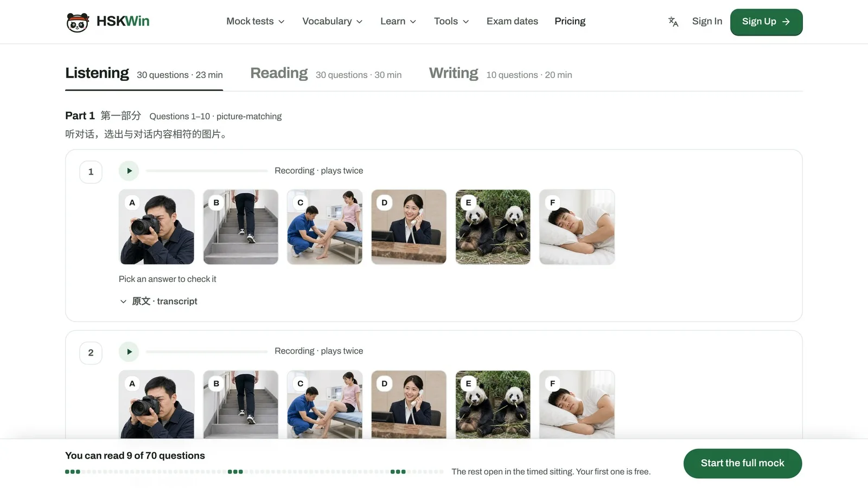The width and height of the screenshot is (868, 488).
Task: Click the "Questions 1–10 · picture-matching" label
Action: [x=215, y=117]
